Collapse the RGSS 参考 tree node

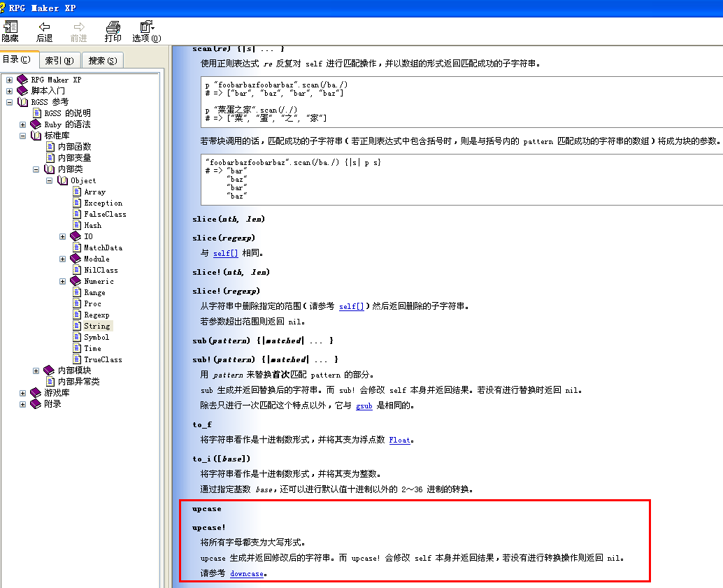tap(9, 102)
